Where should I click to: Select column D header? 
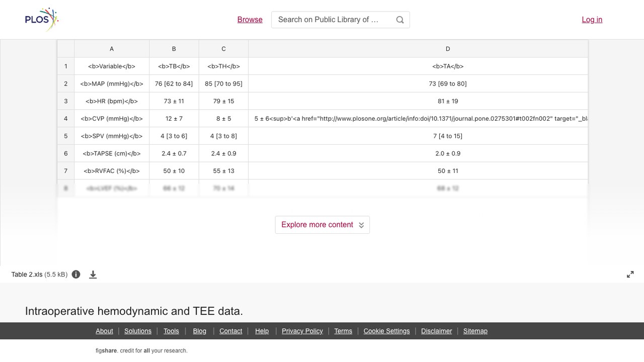pos(418,49)
